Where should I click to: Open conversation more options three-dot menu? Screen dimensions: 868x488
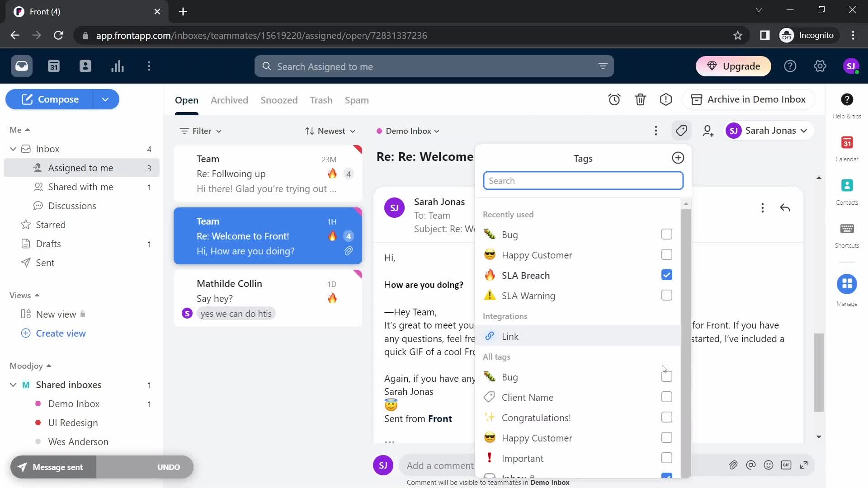coord(656,131)
